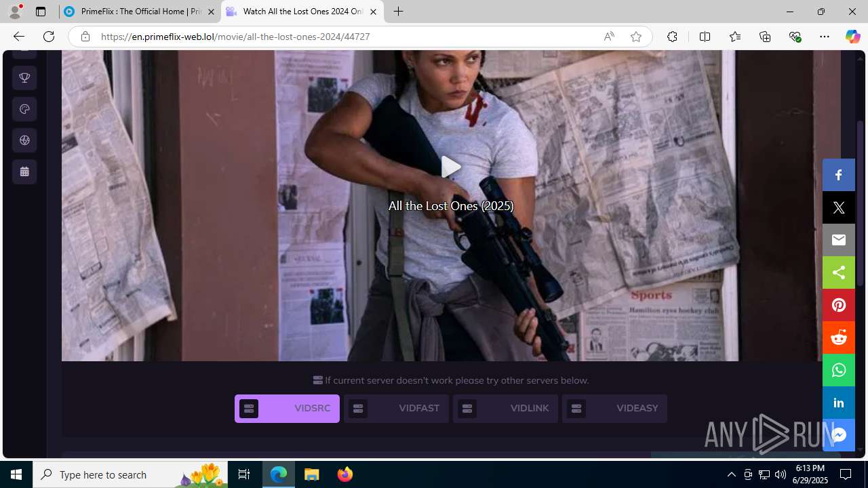Screen dimensions: 868x488
Task: Open Copilot in the Edge toolbar
Action: 852,37
